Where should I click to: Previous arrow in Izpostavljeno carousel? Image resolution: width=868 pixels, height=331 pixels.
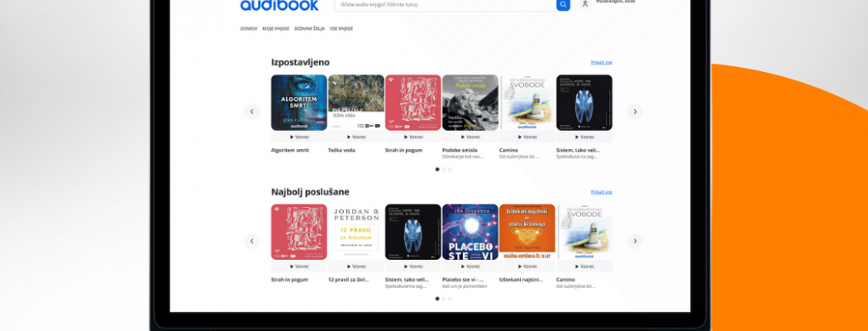coord(252,112)
